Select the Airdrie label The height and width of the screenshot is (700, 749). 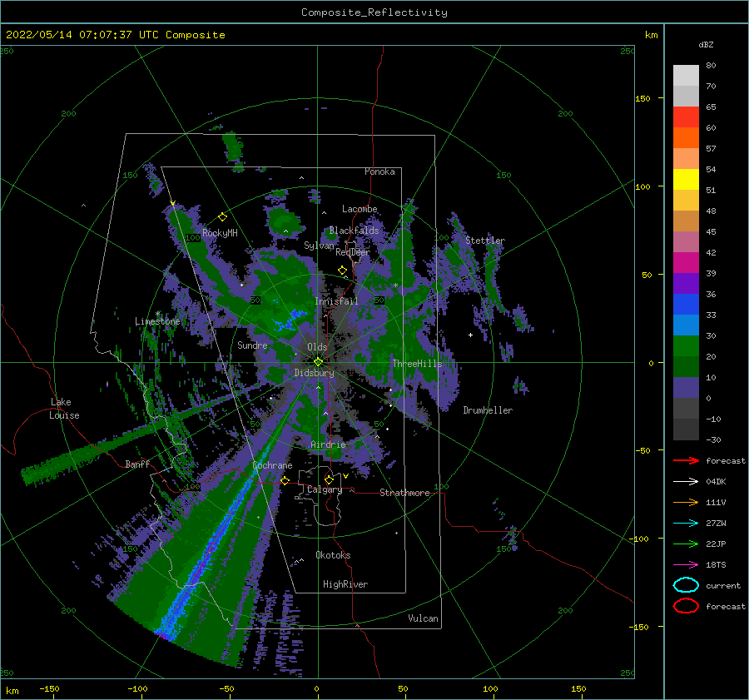(x=328, y=444)
